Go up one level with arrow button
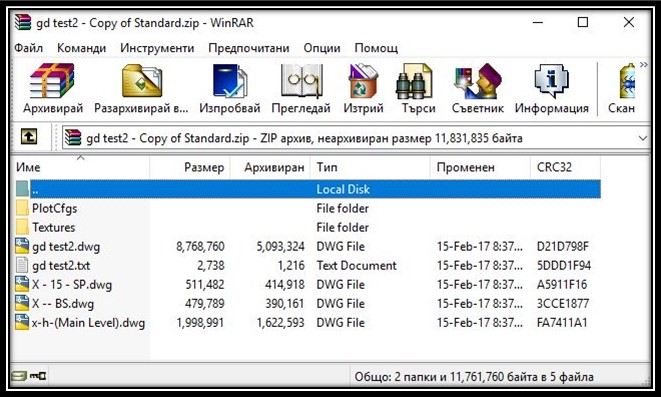This screenshot has height=397, width=661. pyautogui.click(x=29, y=136)
